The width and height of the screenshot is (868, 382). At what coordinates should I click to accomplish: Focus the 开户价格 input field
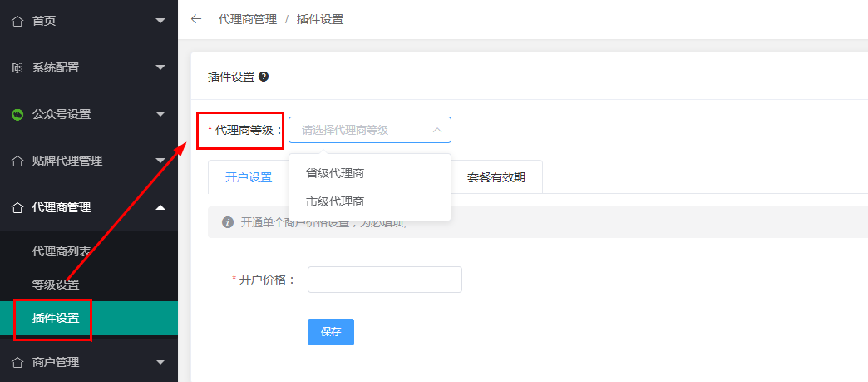pos(384,280)
